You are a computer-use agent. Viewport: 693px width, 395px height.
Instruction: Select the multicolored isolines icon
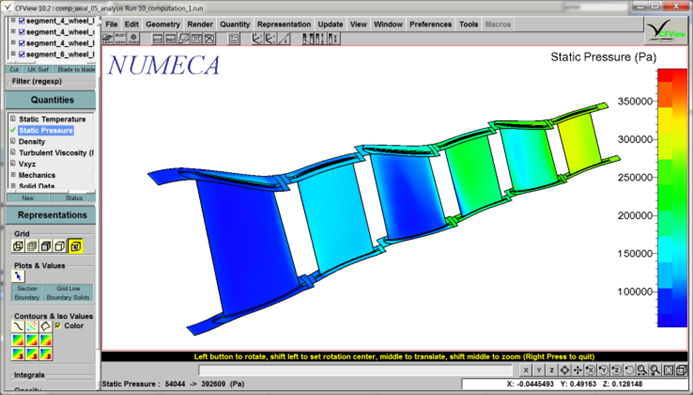(x=32, y=326)
